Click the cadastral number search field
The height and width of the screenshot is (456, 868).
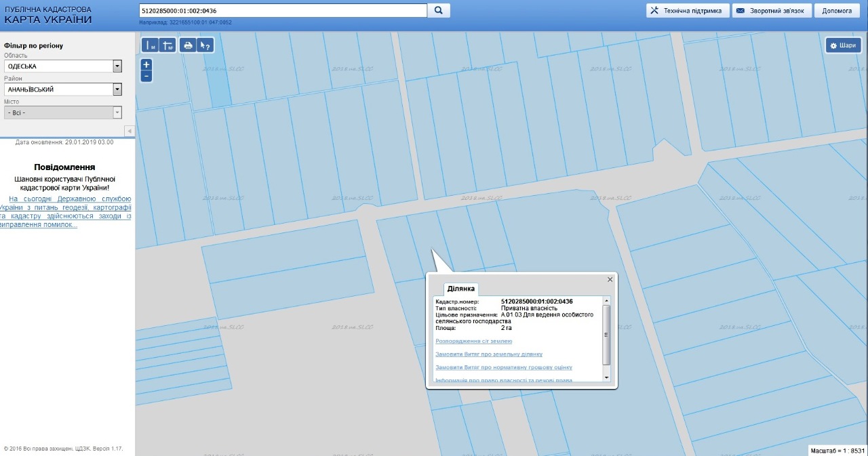(x=282, y=11)
